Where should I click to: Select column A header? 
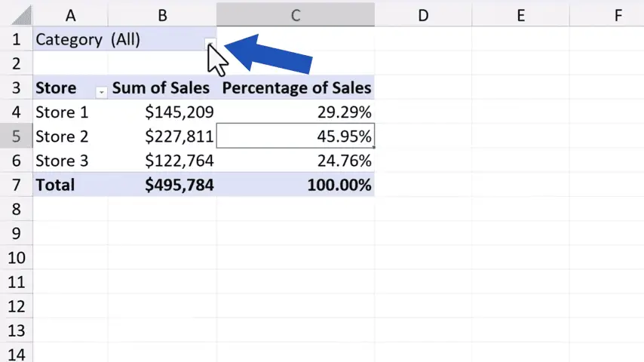(x=71, y=14)
